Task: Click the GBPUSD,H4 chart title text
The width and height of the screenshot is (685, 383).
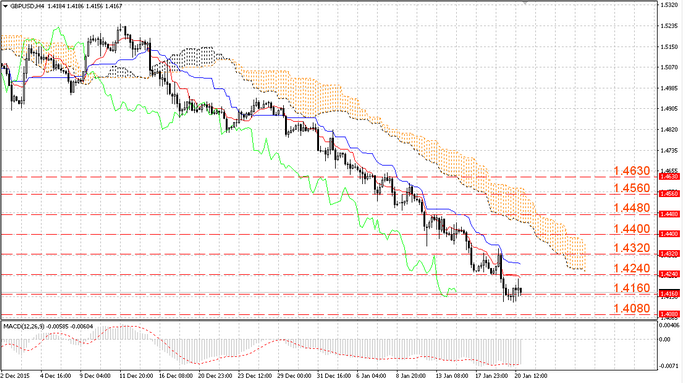Action: [26, 6]
